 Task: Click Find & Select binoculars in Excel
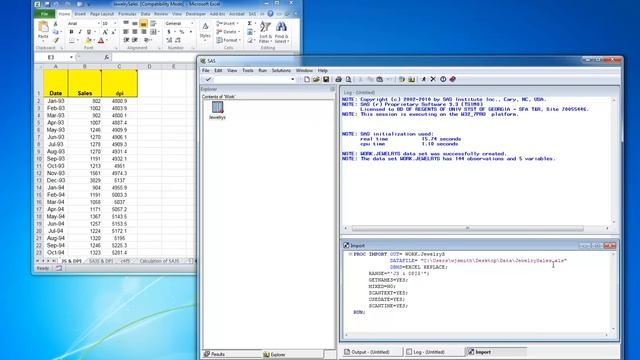tap(282, 32)
